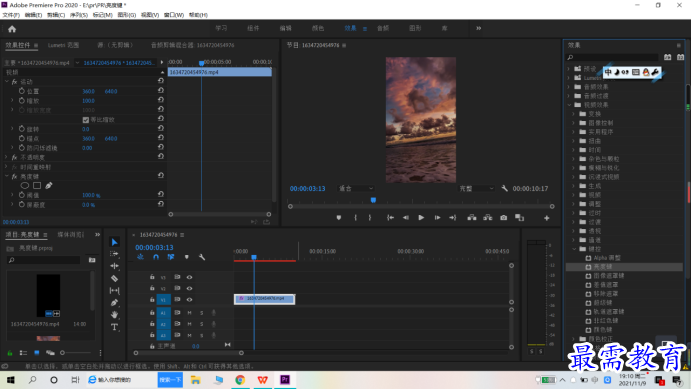The image size is (692, 389).
Task: Collapse the 运动 motion effect group
Action: click(7, 82)
